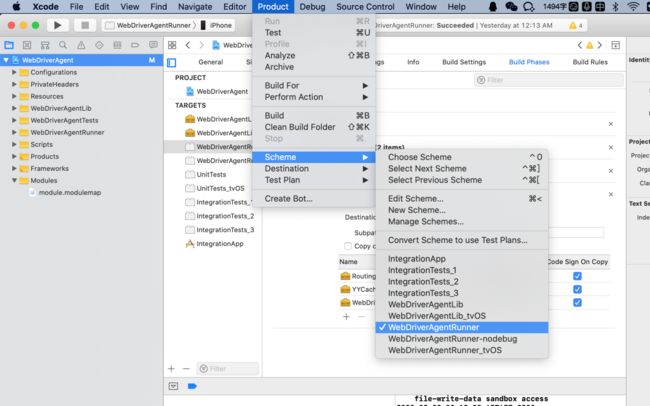Click the notification bell menu bar icon

[493, 7]
